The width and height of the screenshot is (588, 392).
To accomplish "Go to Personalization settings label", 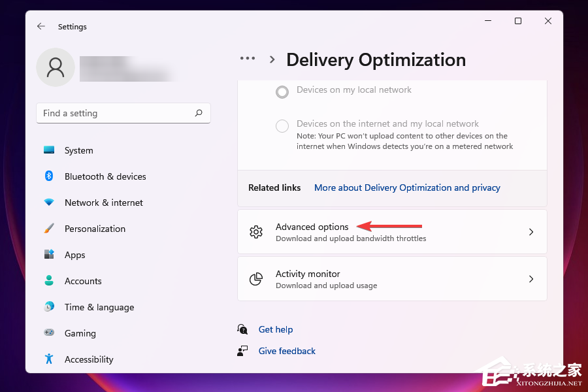I will click(95, 229).
